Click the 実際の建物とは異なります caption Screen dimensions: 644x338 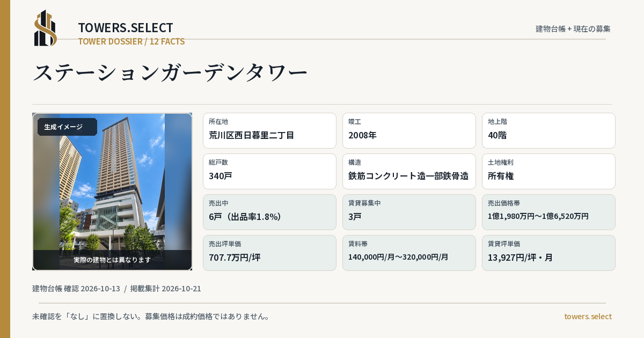coord(112,260)
